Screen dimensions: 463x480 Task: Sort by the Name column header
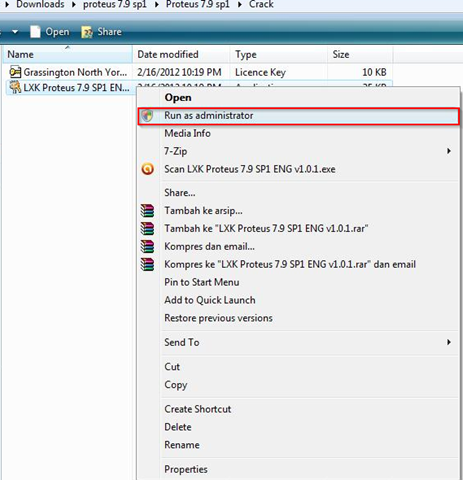pos(68,54)
